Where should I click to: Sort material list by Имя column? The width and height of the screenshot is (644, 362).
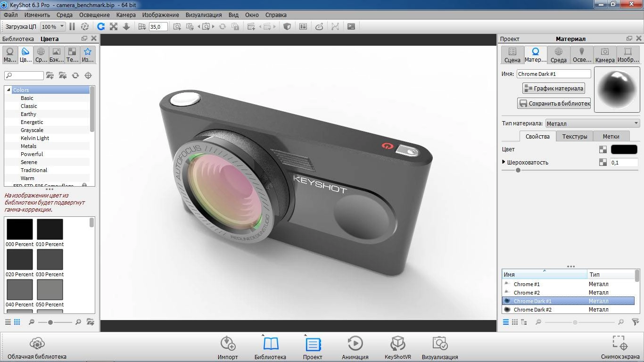[x=544, y=274]
